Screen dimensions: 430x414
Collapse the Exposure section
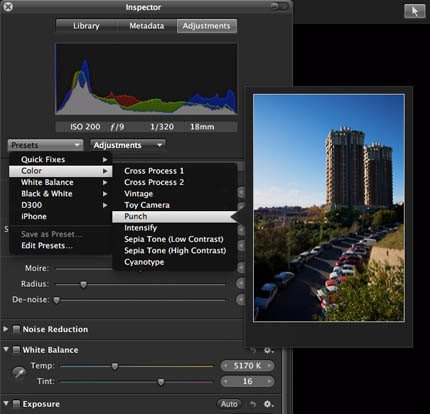(x=6, y=403)
